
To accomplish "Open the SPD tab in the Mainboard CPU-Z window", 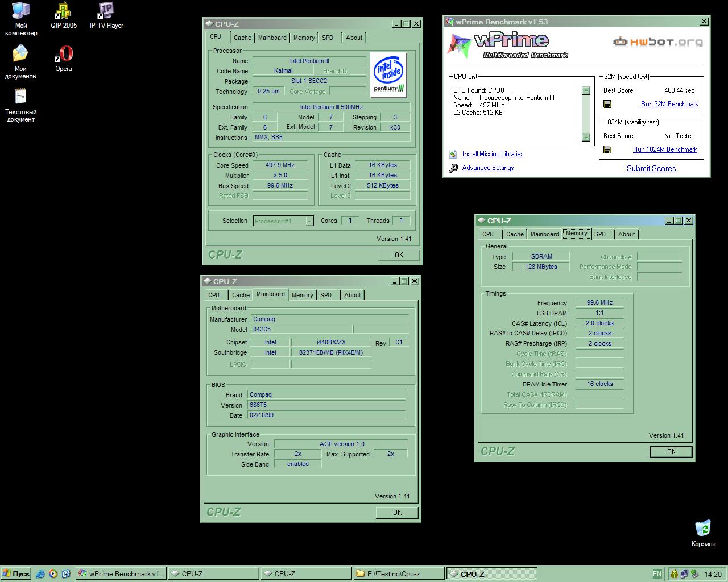I will point(326,295).
